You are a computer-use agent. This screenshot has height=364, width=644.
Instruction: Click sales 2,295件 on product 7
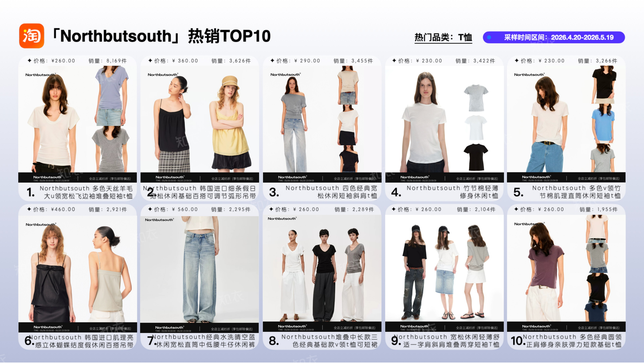[x=231, y=209]
